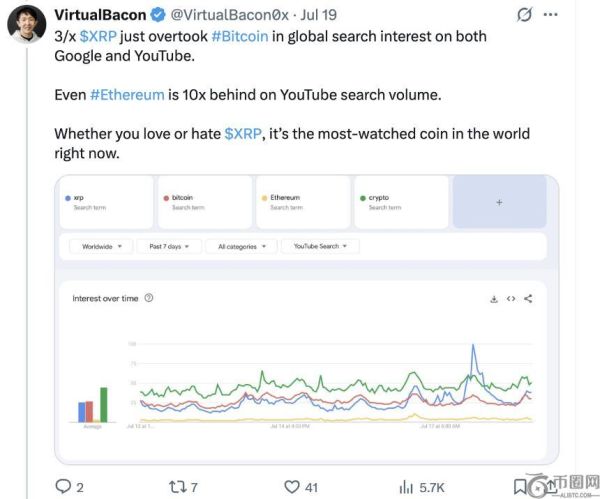The height and width of the screenshot is (499, 600).
Task: Share the interest over time chart
Action: [x=528, y=298]
